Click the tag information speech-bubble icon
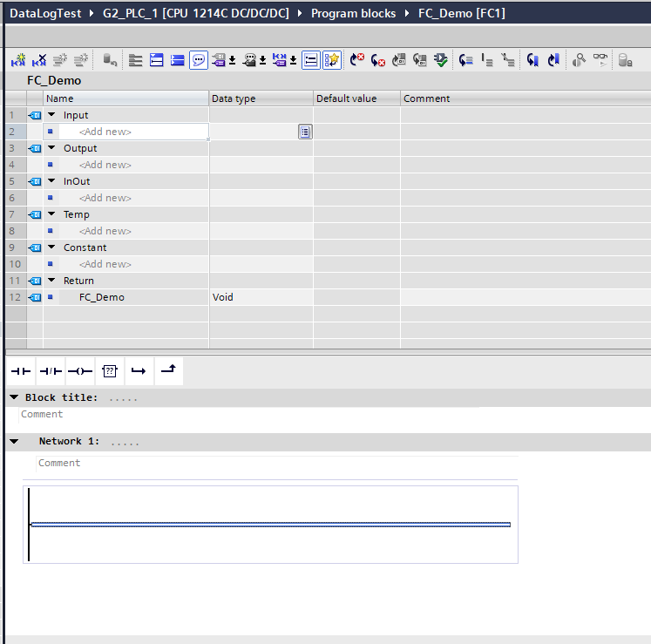 [249, 60]
